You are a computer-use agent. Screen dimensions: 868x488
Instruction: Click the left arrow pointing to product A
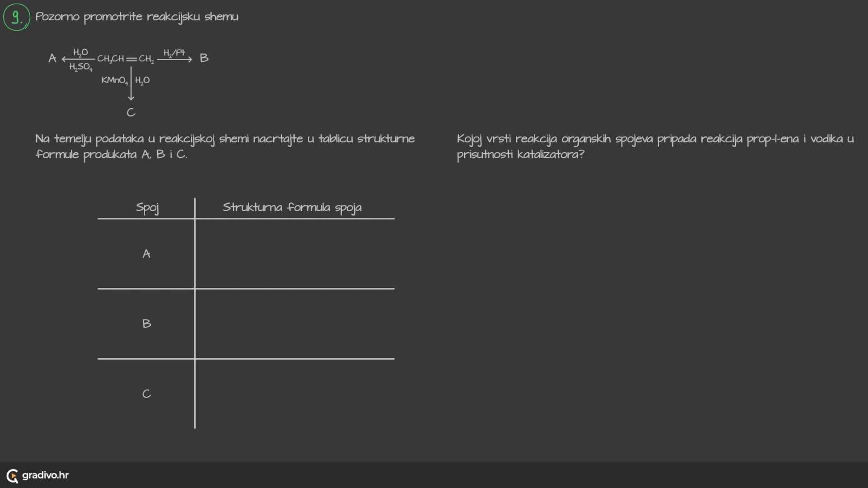click(x=78, y=59)
